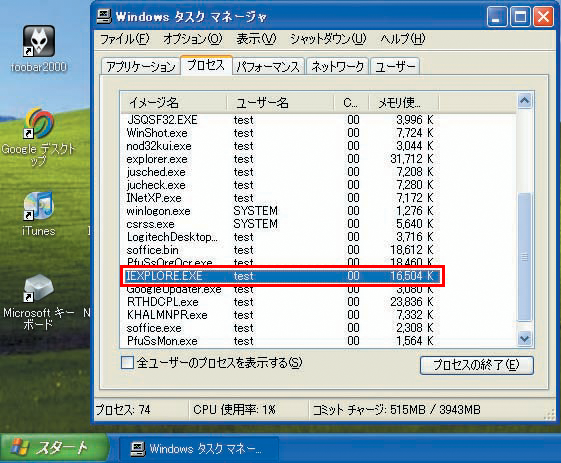
Task: Click the 23,836 K memory value
Action: click(x=412, y=302)
